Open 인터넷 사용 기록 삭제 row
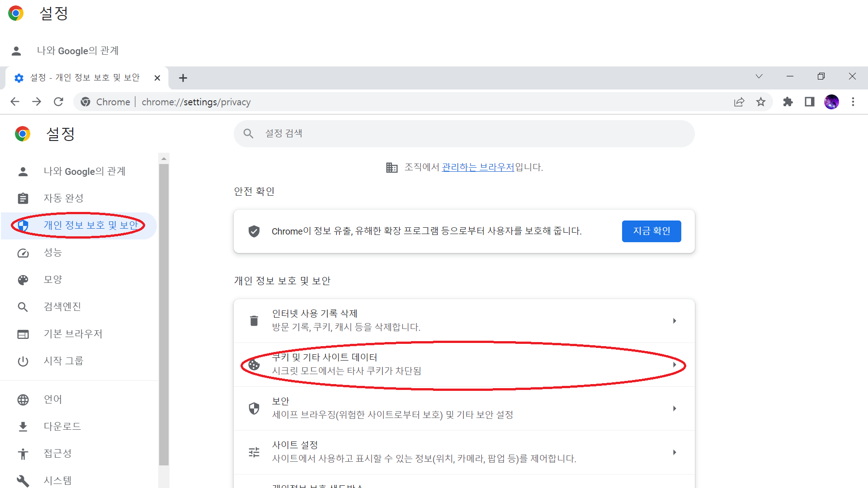The image size is (868, 488). click(464, 321)
